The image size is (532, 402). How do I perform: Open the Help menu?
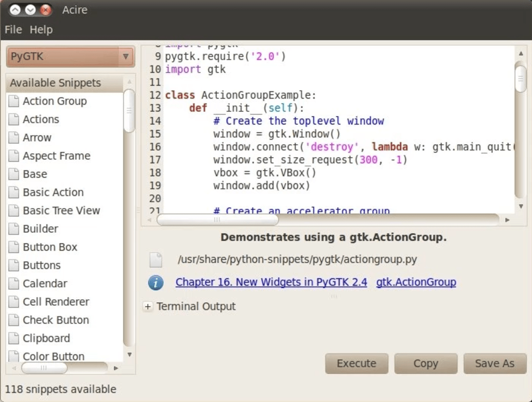point(41,30)
